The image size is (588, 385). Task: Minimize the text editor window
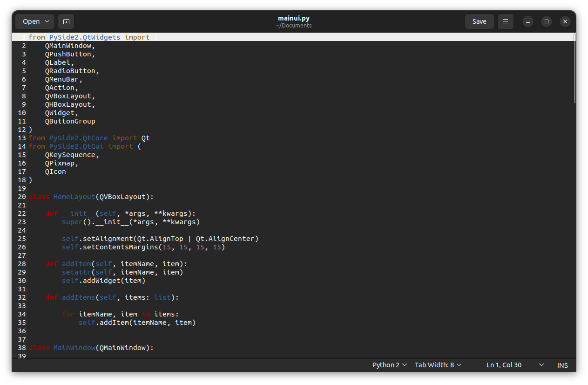coord(527,21)
